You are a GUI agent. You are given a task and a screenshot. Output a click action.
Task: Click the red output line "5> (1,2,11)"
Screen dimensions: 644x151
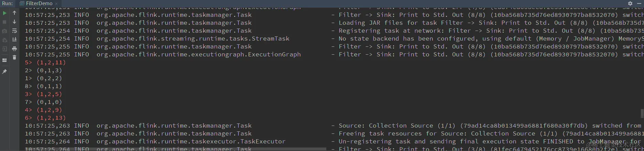45,63
